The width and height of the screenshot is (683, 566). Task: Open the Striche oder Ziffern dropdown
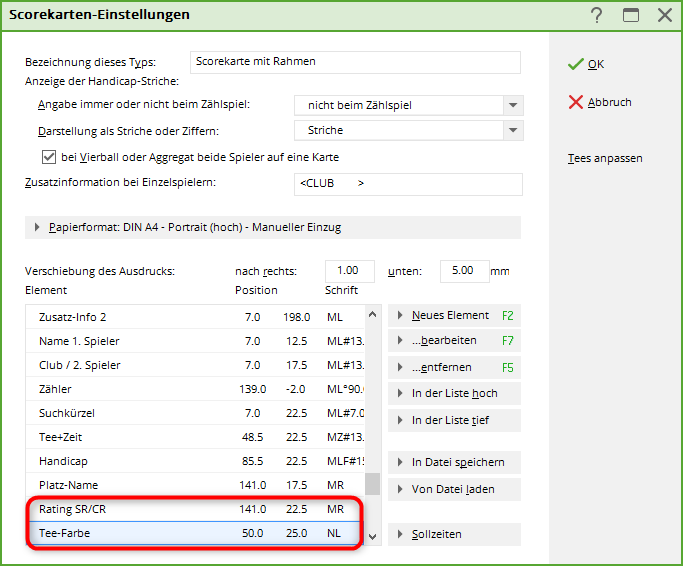tap(513, 130)
